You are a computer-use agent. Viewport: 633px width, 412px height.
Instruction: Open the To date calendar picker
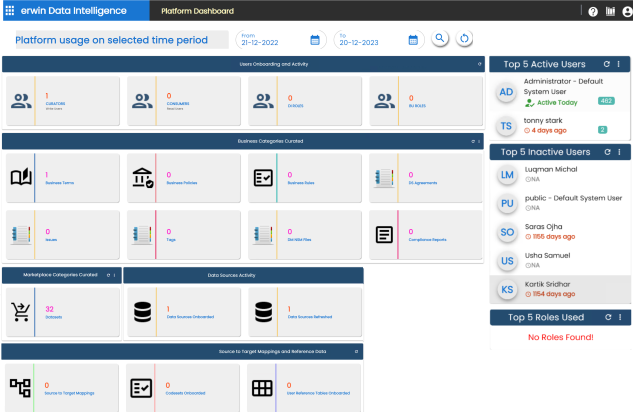point(413,40)
